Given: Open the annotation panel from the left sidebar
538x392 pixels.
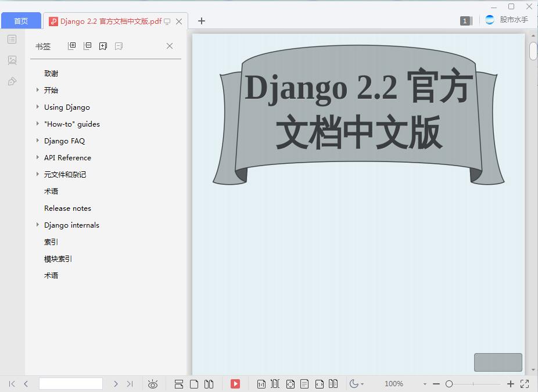Looking at the screenshot, I should (12, 81).
